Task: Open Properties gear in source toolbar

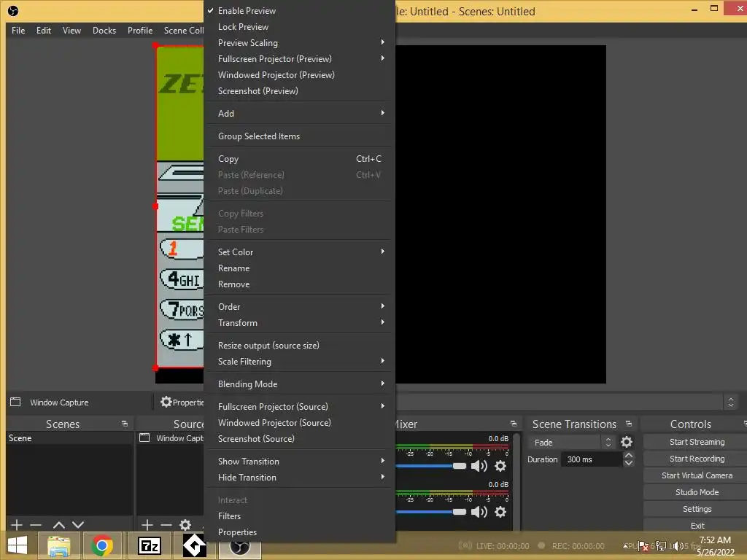Action: [x=166, y=402]
